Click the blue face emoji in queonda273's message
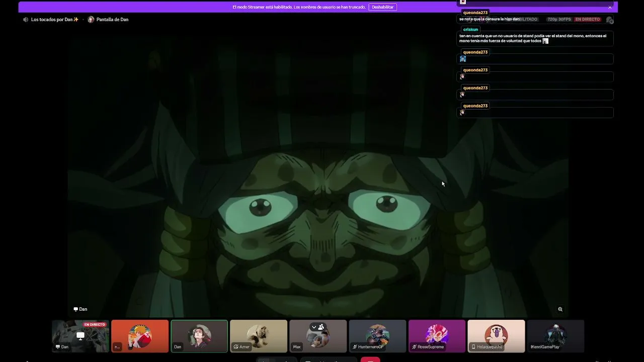Screen dimensions: 644x362 (463, 59)
